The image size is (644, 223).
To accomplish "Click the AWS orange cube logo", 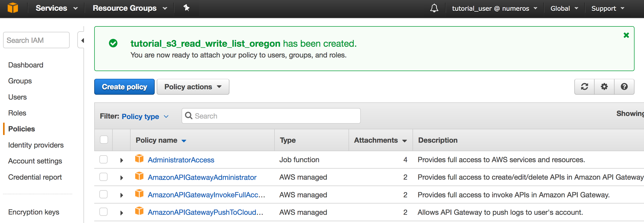I will coord(13,8).
